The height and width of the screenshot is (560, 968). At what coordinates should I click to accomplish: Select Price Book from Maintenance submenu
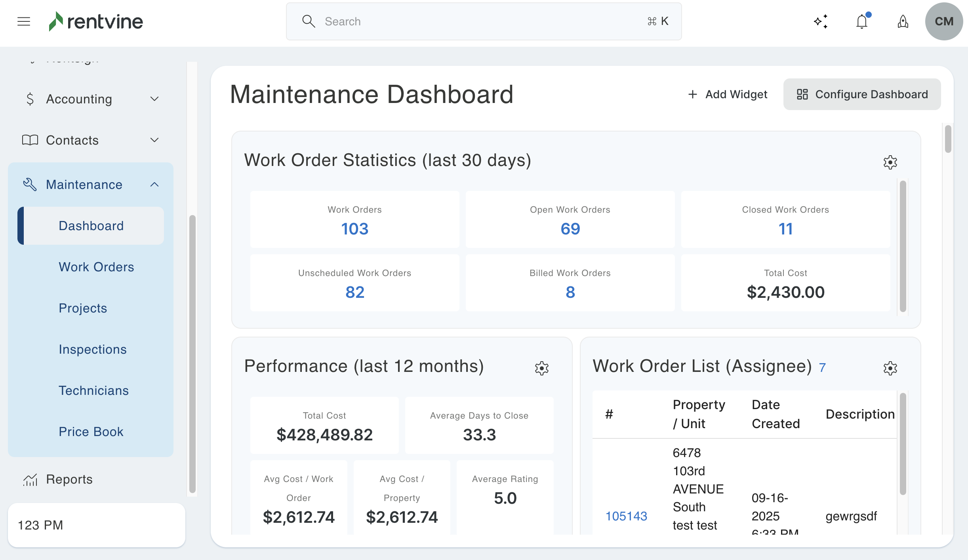91,432
